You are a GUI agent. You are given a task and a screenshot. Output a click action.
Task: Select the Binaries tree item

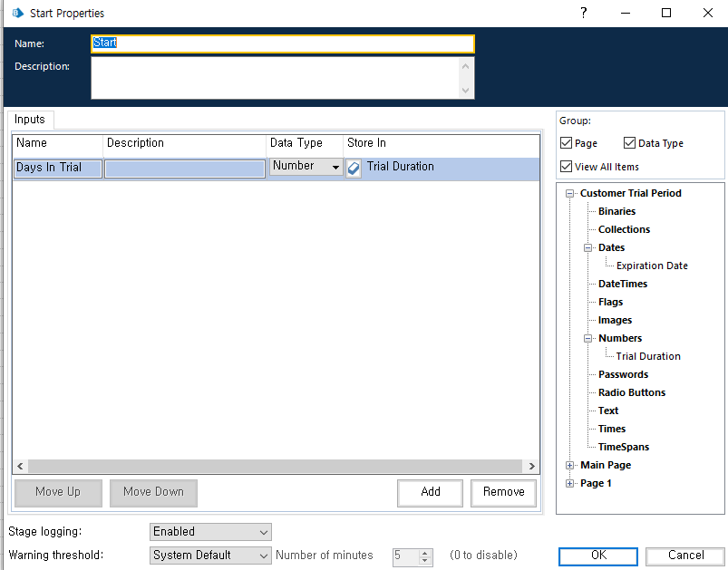click(616, 212)
